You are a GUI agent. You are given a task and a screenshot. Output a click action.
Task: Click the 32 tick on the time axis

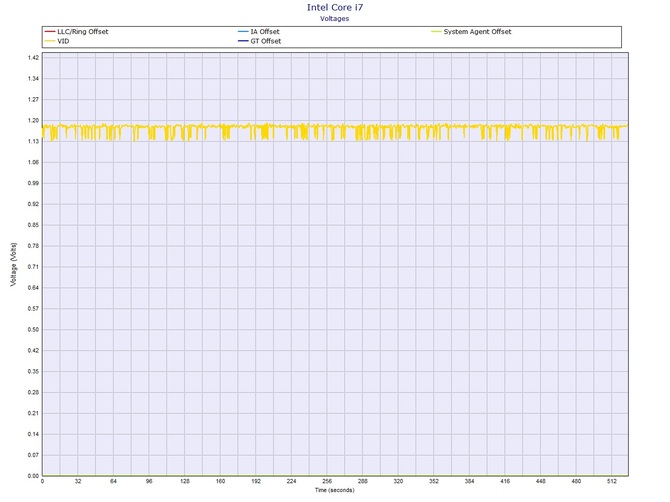coord(78,481)
